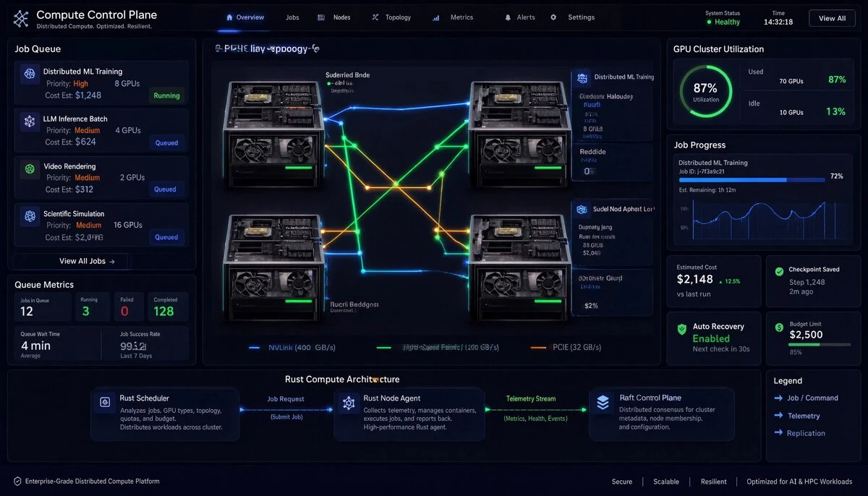Click the bottom-right server node image

(518, 268)
